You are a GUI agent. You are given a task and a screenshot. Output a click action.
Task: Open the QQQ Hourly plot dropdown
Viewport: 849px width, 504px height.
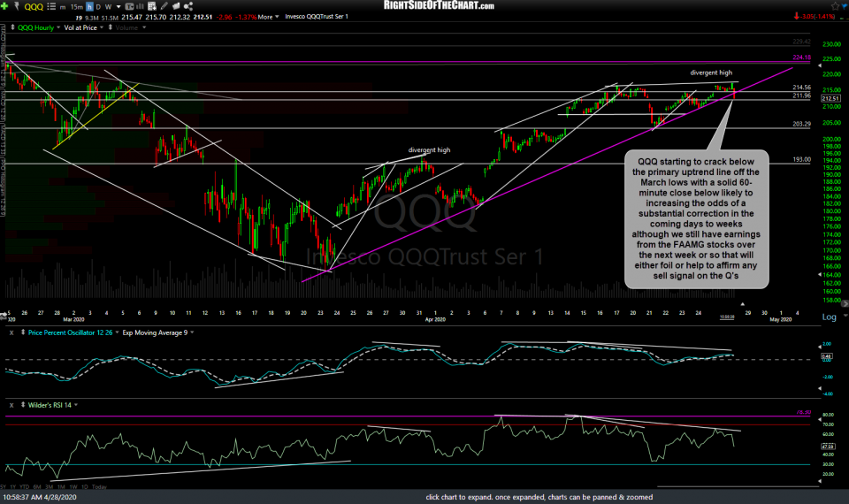click(x=58, y=27)
